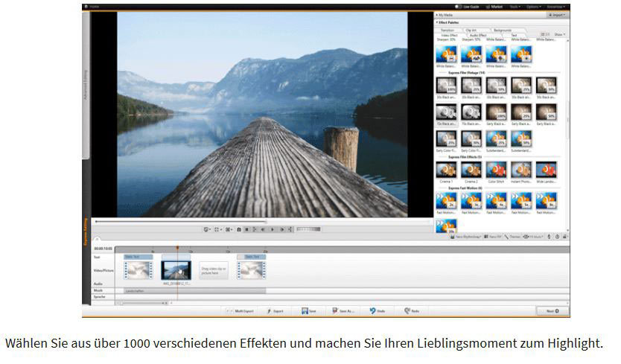Adjust the volume level meter slider
The image size is (621, 364).
[x=308, y=229]
